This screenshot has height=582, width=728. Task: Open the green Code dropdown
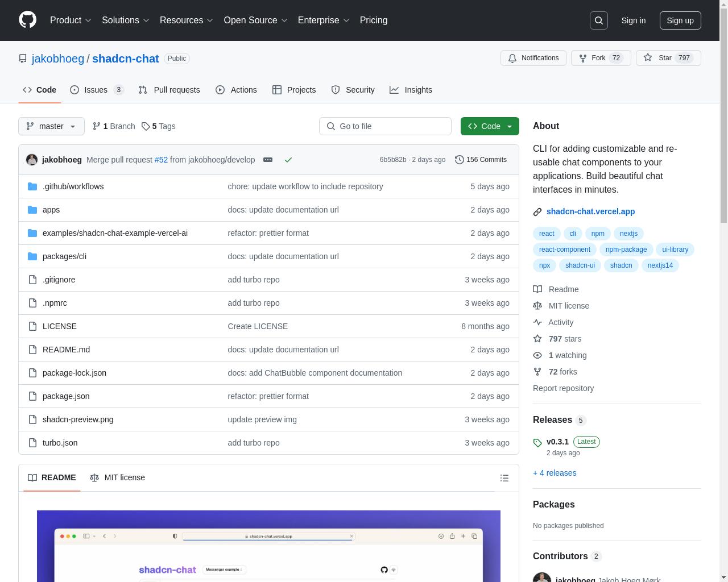[490, 126]
